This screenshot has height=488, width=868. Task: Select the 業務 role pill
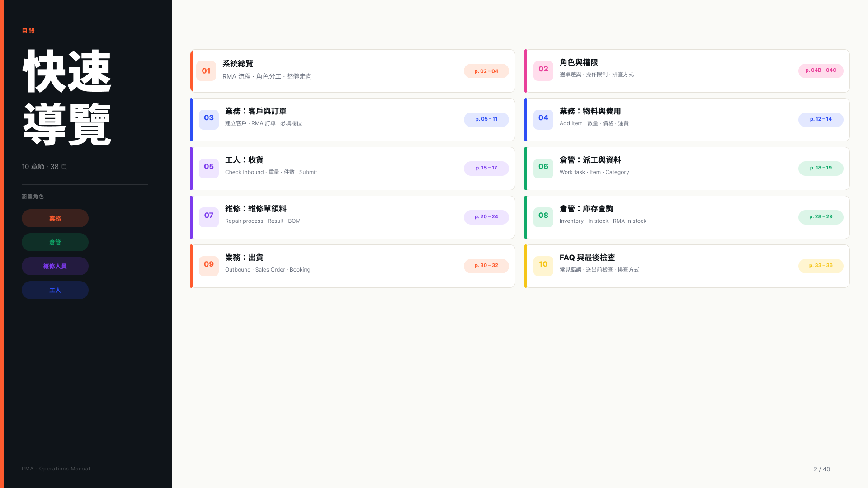55,218
